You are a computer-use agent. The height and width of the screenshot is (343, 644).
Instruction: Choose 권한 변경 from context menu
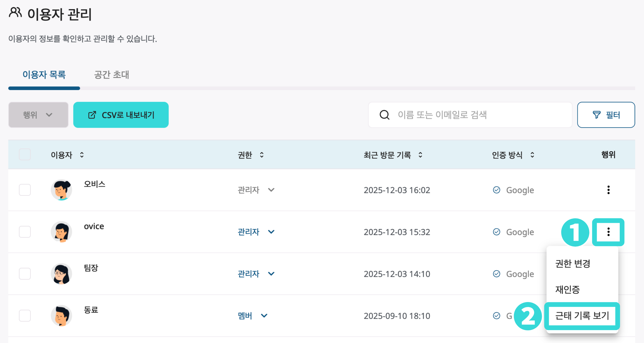(573, 264)
